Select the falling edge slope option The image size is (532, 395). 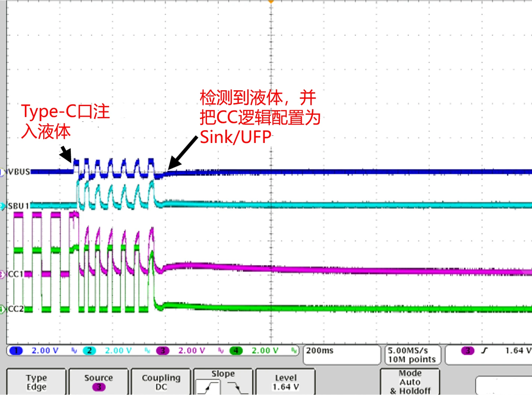pyautogui.click(x=238, y=387)
